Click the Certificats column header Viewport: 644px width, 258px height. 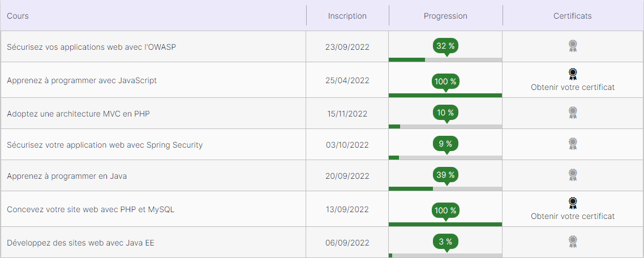click(x=573, y=16)
